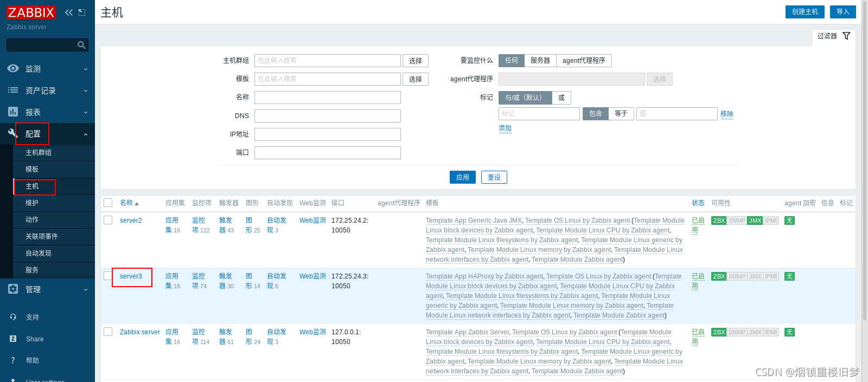The height and width of the screenshot is (382, 868).
Task: Open the 服务 submenu item
Action: coord(54,270)
